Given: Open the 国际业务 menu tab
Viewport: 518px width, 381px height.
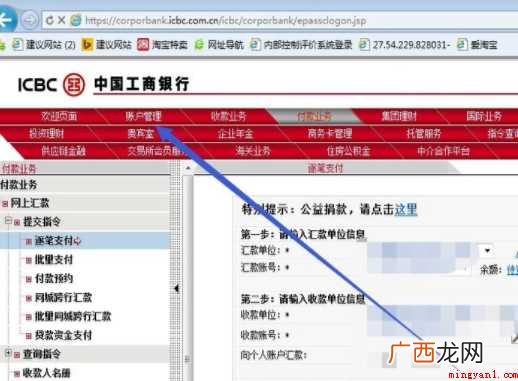Looking at the screenshot, I should 484,116.
